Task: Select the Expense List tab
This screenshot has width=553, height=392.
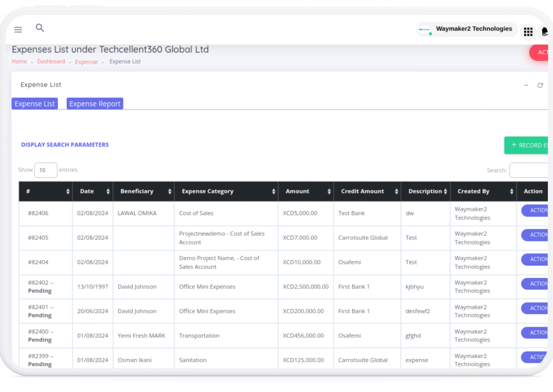Action: (35, 104)
